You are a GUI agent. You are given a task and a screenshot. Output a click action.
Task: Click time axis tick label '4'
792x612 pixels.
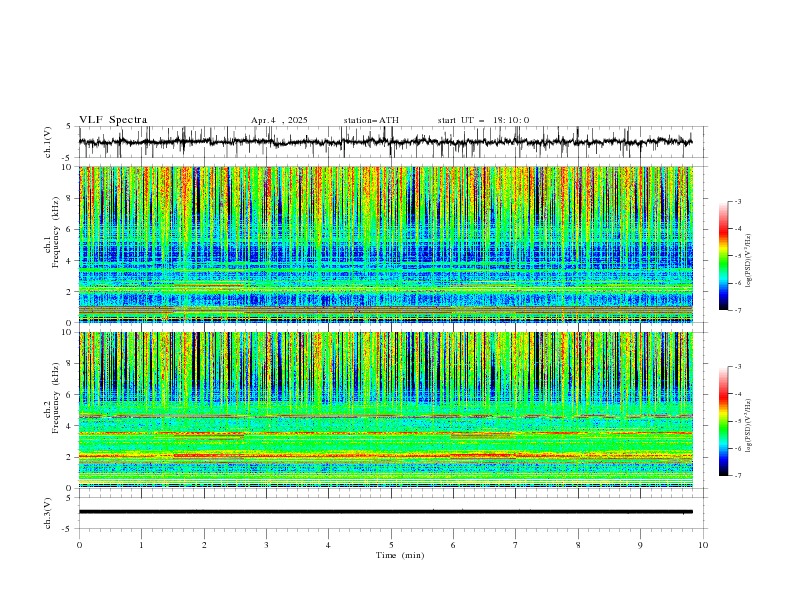[x=328, y=545]
